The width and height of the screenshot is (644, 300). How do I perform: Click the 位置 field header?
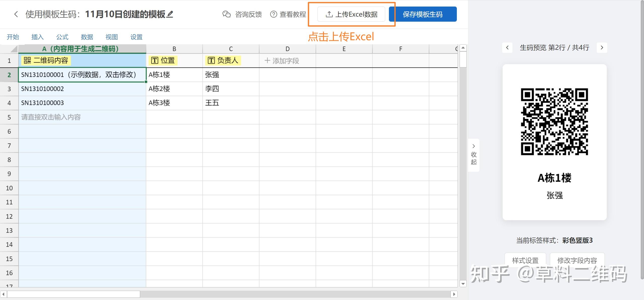pos(163,60)
